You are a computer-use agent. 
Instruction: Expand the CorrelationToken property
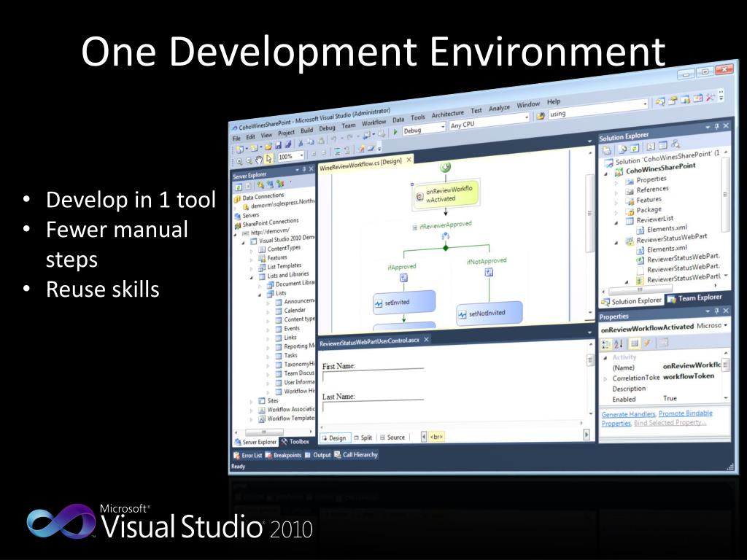click(x=605, y=378)
